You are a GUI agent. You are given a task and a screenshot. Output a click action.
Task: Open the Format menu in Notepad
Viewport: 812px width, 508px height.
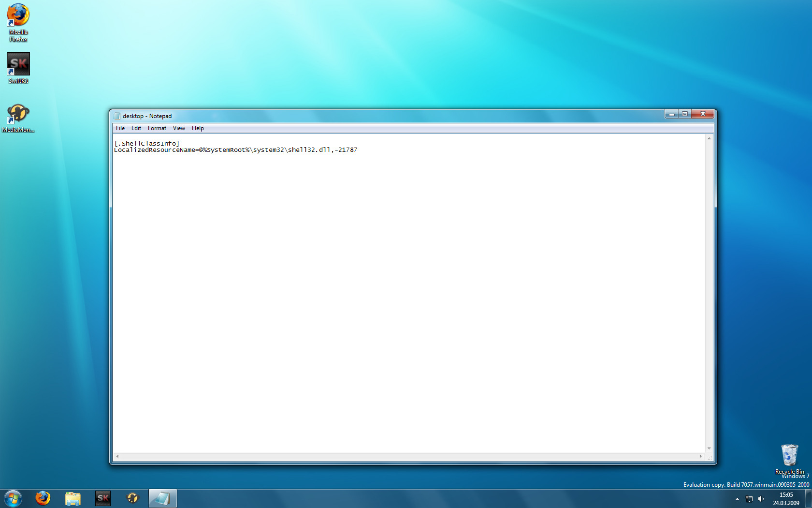point(157,128)
